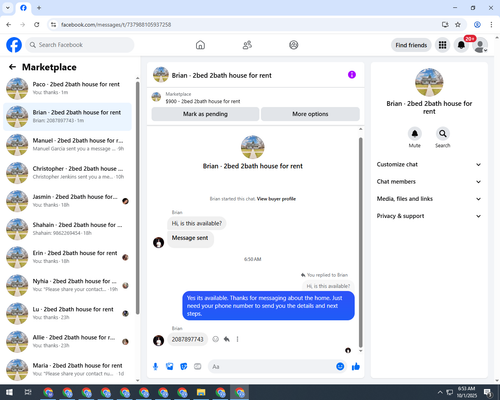
Task: Send a thumbs-up like
Action: [x=356, y=367]
